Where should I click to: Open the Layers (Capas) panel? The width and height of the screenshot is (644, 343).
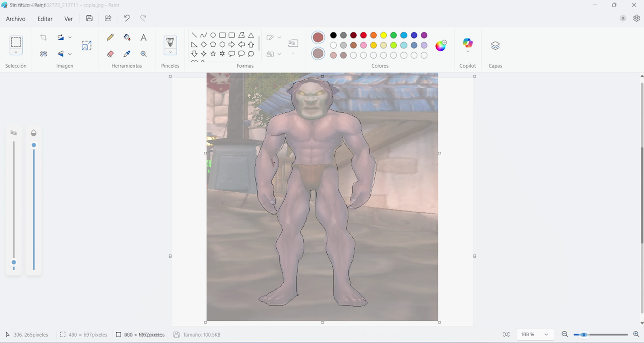pos(495,45)
